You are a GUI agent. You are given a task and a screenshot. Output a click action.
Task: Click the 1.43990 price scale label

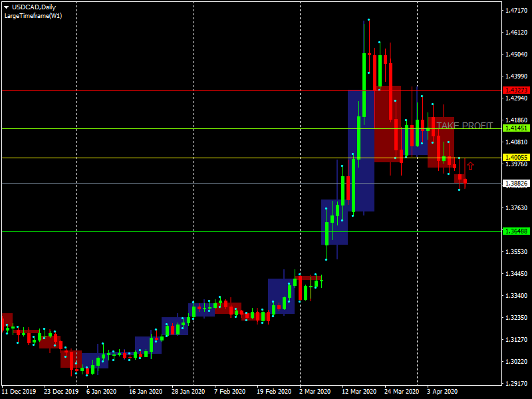[517, 76]
